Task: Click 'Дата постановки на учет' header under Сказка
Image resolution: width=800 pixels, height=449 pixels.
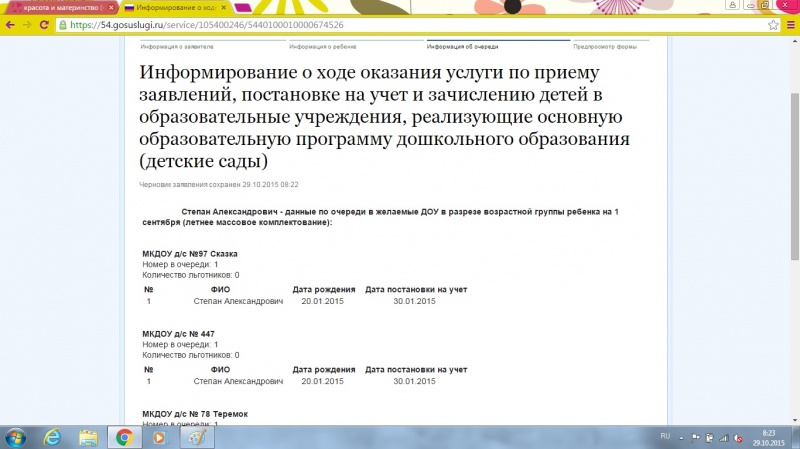Action: 416,289
